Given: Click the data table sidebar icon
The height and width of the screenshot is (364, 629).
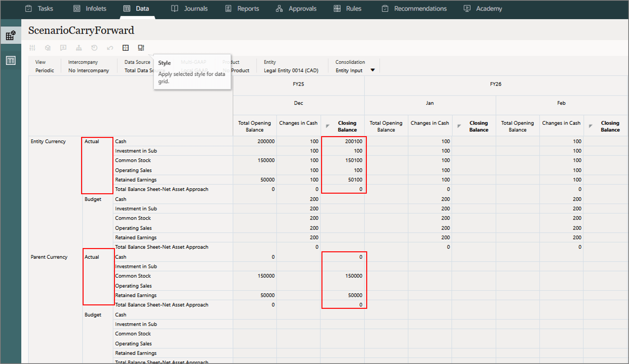Looking at the screenshot, I should pyautogui.click(x=11, y=60).
